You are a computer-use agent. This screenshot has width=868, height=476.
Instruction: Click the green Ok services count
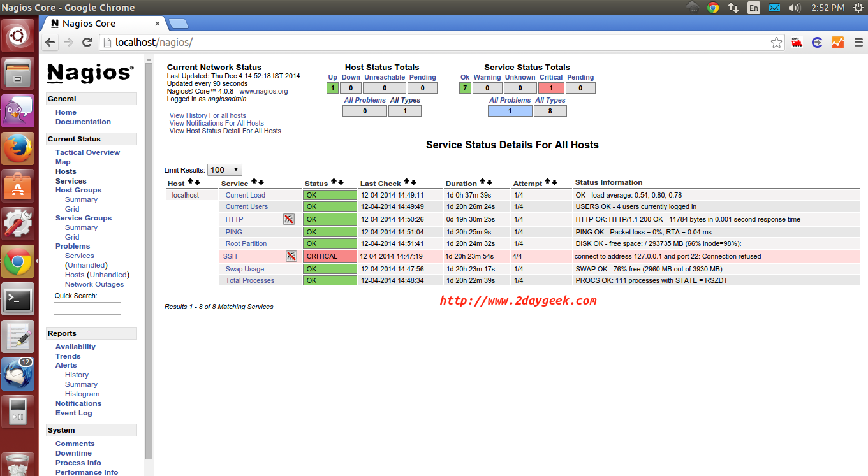(x=465, y=89)
